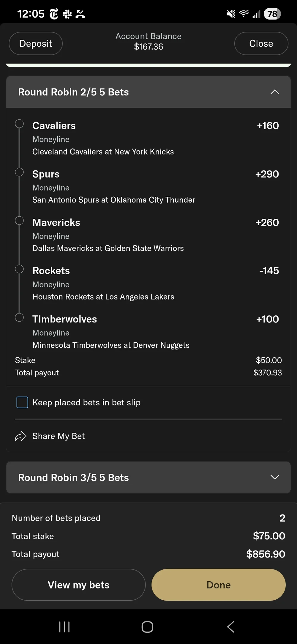Tap the Deposit button

coord(36,43)
